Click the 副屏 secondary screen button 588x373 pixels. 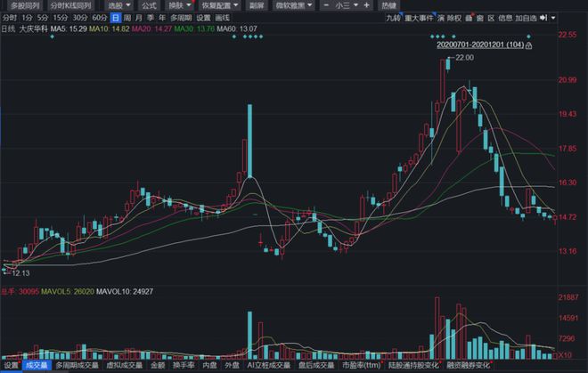(x=257, y=5)
